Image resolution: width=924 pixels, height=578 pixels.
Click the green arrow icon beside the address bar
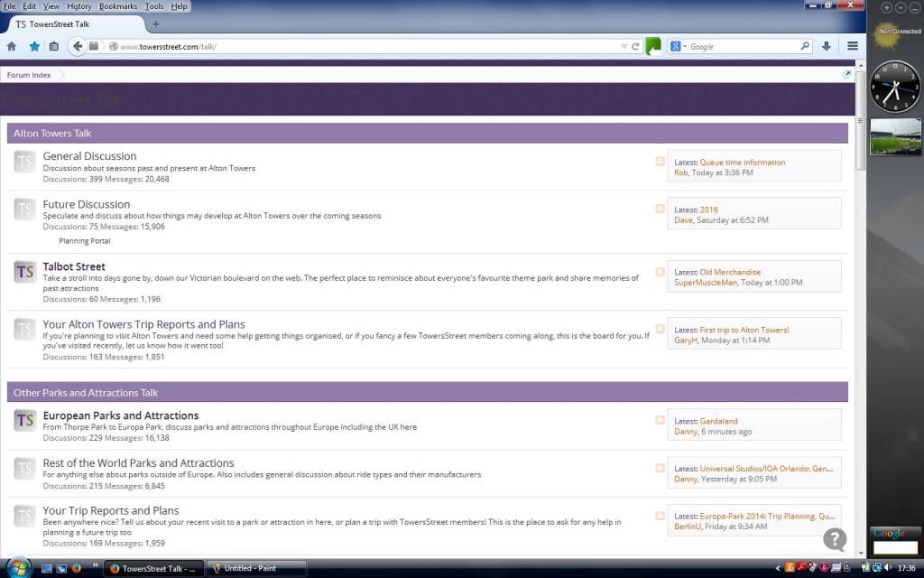(x=653, y=46)
